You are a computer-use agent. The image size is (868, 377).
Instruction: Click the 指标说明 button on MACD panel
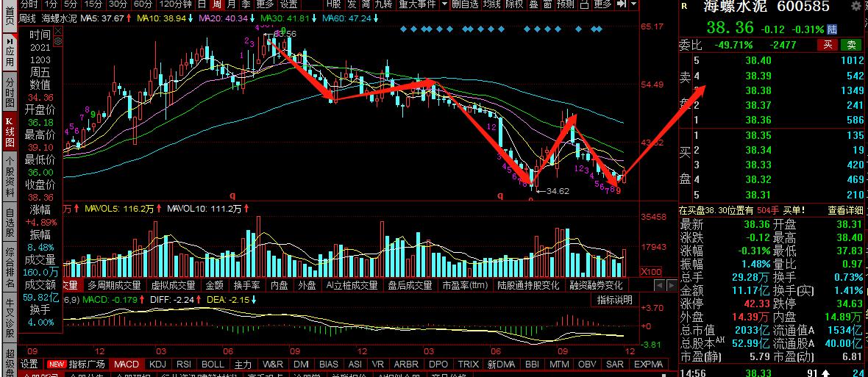[x=614, y=300]
